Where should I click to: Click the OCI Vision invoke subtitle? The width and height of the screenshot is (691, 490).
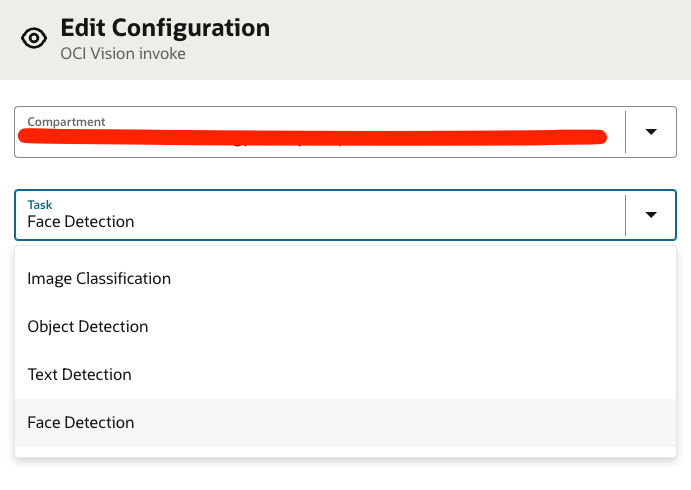coord(123,54)
